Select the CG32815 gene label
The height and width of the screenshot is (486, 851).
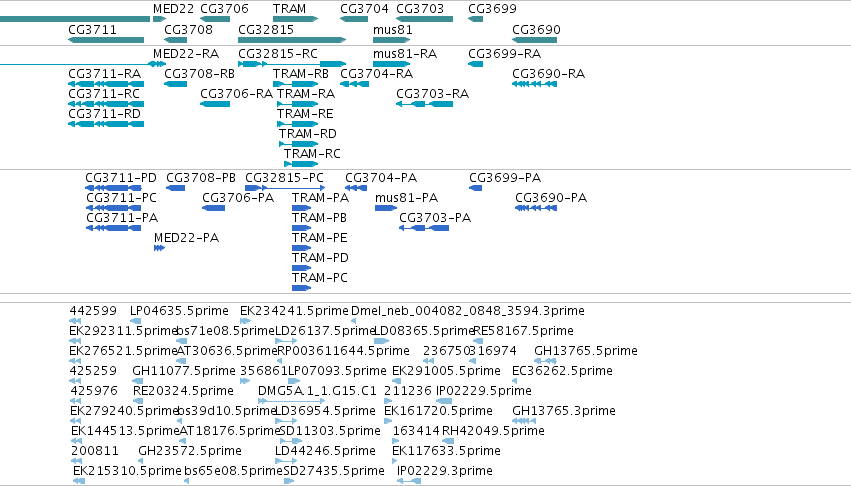266,29
